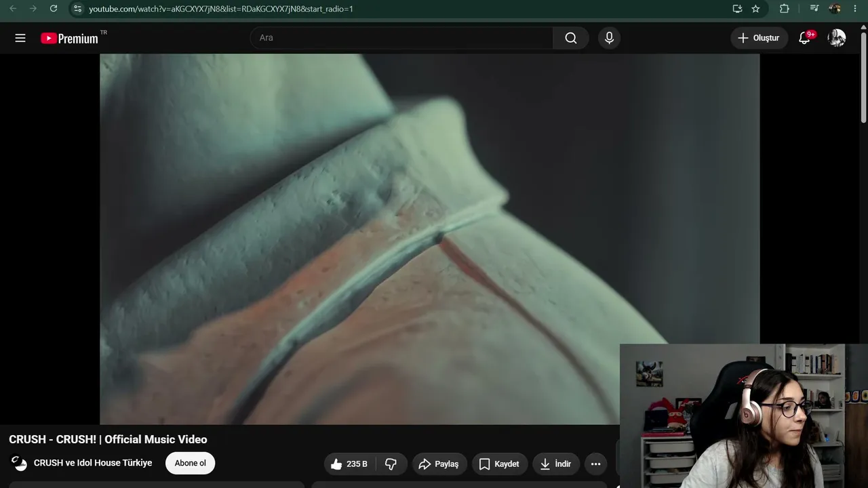Open the browser extensions puzzle icon
Screen dimensions: 868x488
[784, 9]
